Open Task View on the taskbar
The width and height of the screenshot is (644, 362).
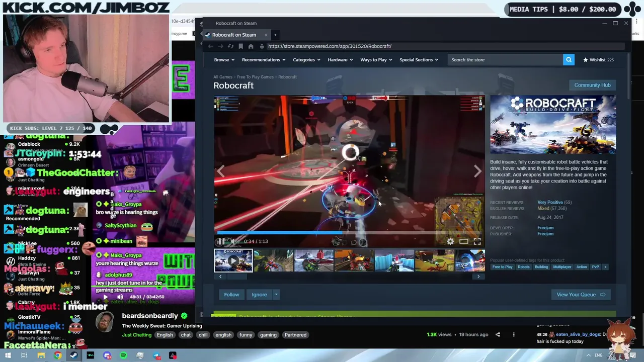pos(24,355)
